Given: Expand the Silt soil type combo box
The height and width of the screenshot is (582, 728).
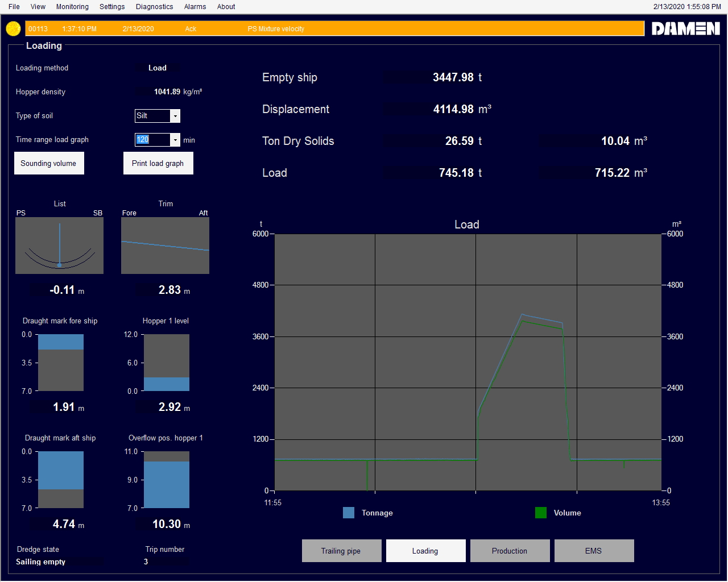Looking at the screenshot, I should tap(175, 116).
